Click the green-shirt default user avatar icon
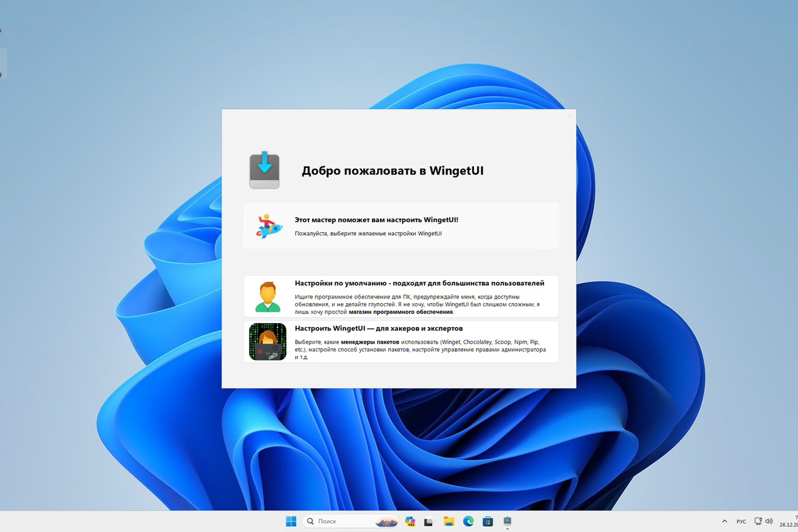This screenshot has width=798, height=532. tap(268, 296)
